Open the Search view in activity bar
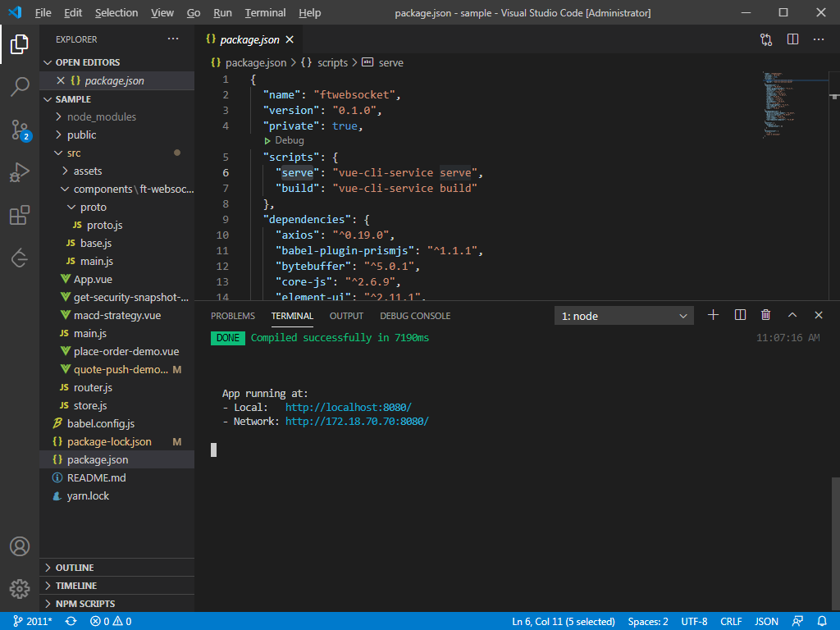The height and width of the screenshot is (630, 840). (20, 87)
